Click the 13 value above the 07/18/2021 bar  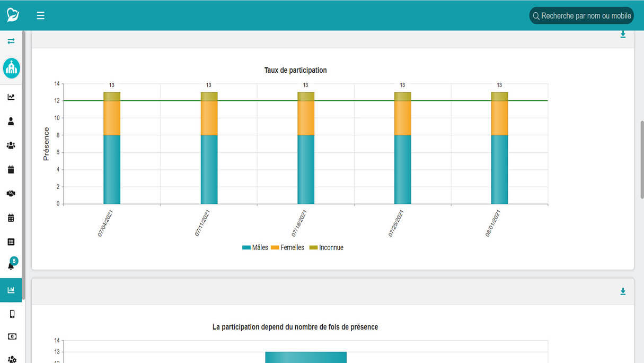click(x=306, y=85)
